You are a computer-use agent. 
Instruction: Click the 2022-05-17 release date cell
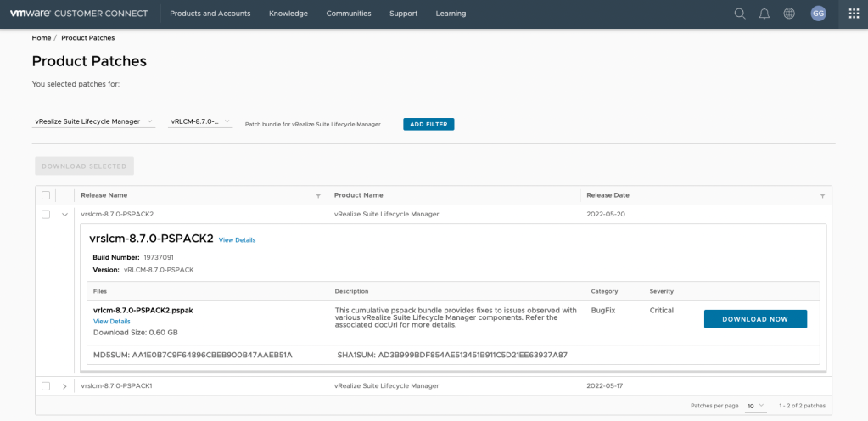pos(604,385)
